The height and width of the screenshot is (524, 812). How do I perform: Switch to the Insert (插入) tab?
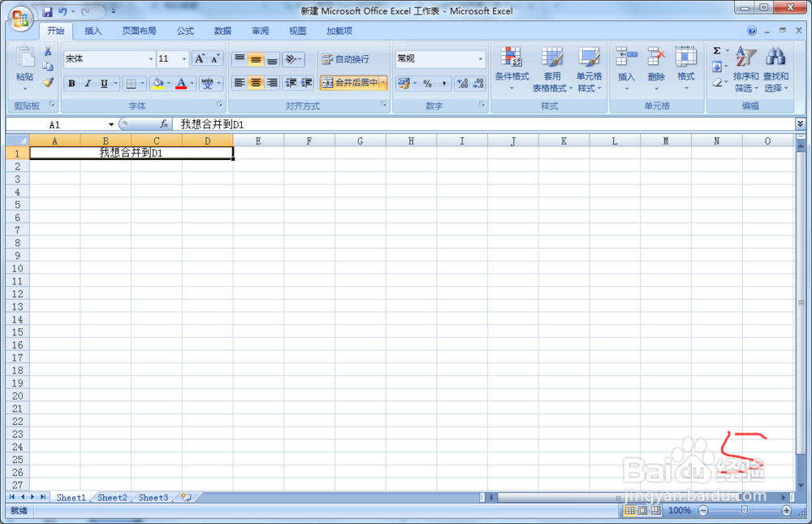coord(93,31)
